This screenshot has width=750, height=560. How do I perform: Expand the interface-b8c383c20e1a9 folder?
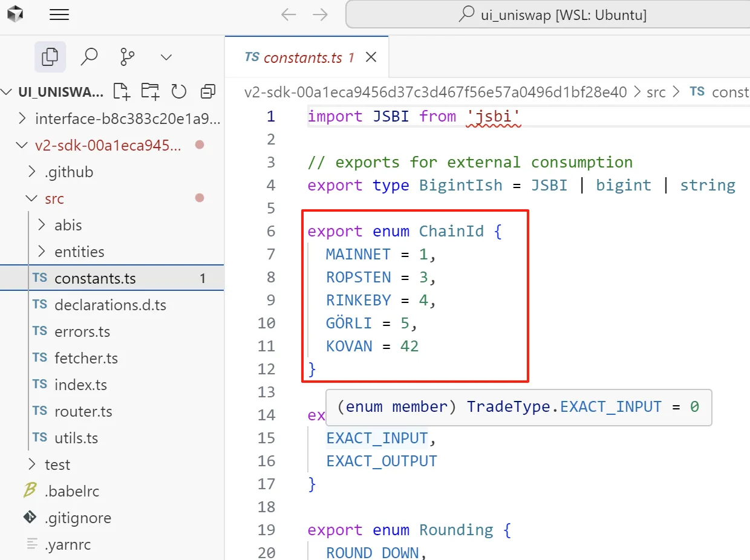tap(127, 119)
